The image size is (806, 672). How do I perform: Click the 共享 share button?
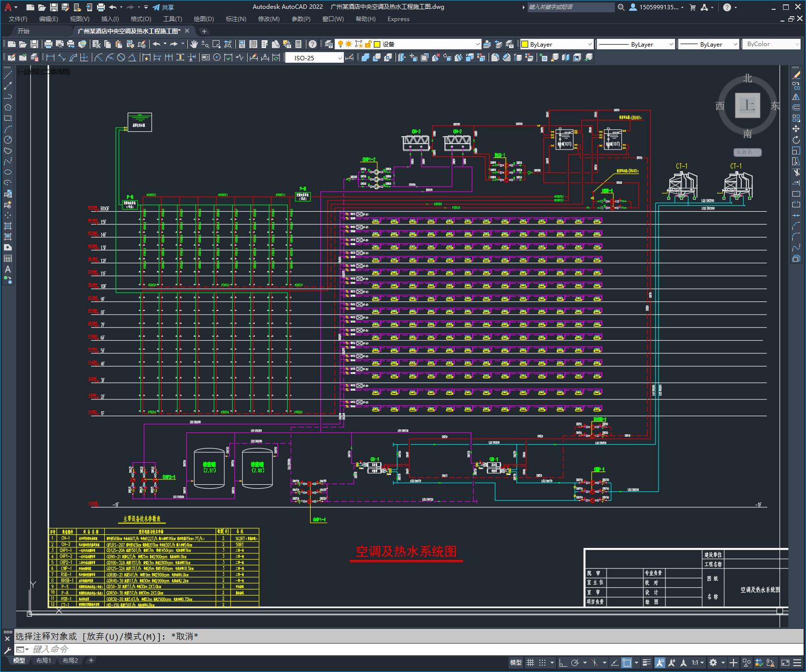pyautogui.click(x=163, y=7)
